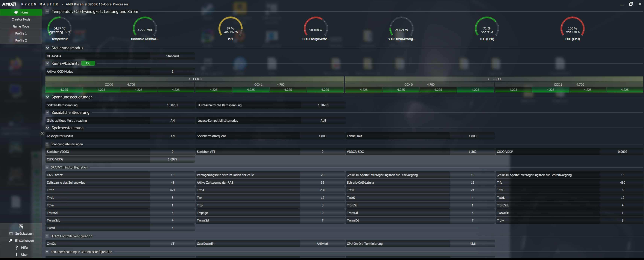This screenshot has height=260, width=644.
Task: Switch to Creator Mode tab
Action: [21, 19]
